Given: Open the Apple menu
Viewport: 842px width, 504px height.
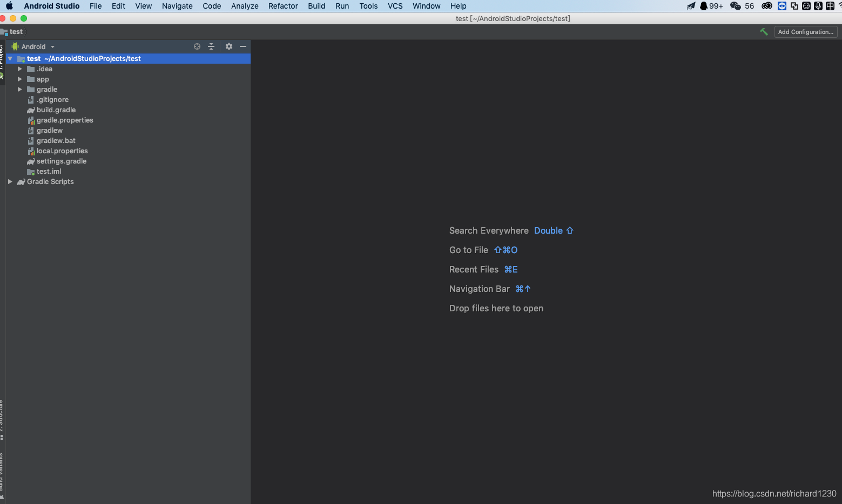Looking at the screenshot, I should (9, 6).
